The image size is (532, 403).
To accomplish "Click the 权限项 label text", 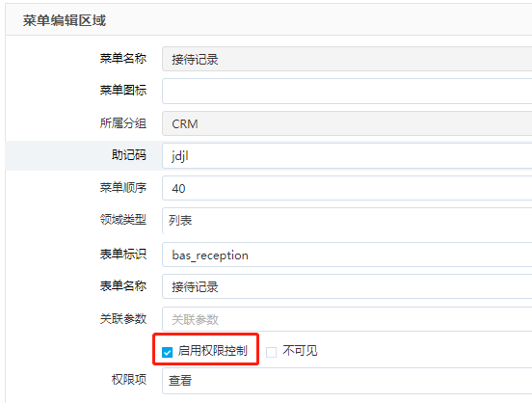I will tap(129, 380).
